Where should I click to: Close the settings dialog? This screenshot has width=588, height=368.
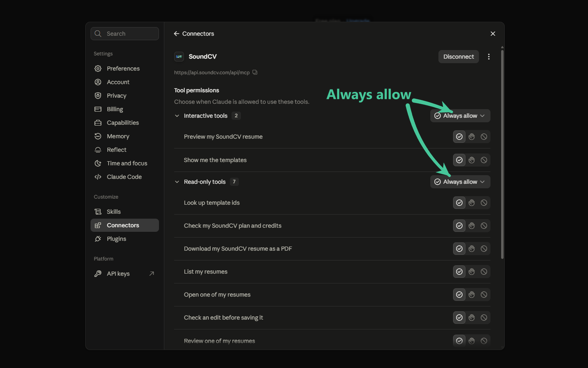pyautogui.click(x=493, y=34)
